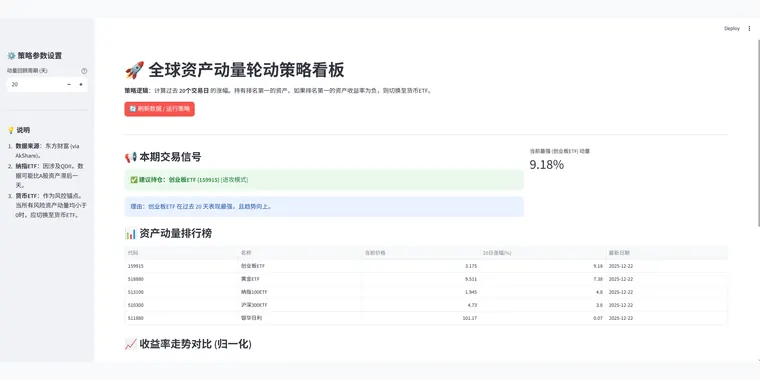
Task: Select the 黄金ETF name cell
Action: (x=300, y=279)
